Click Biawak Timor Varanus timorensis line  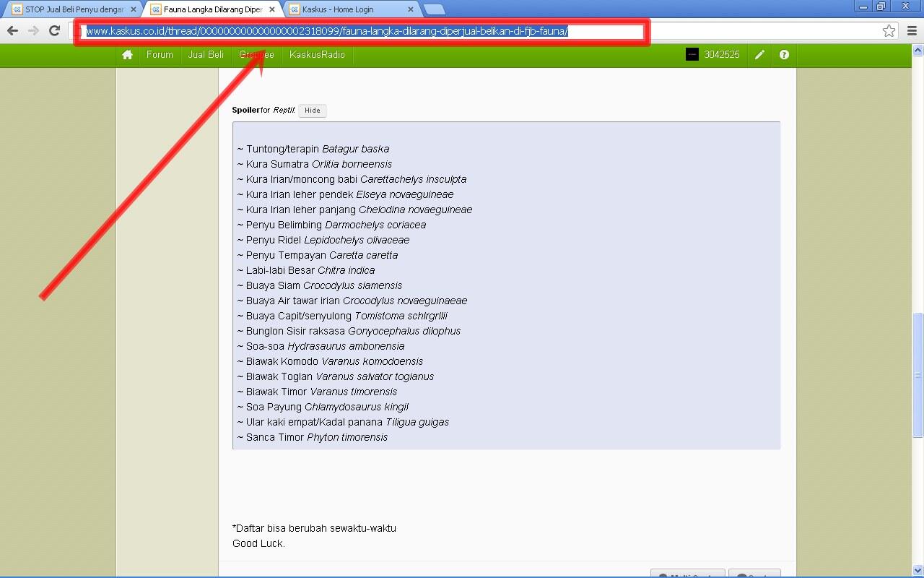(317, 392)
